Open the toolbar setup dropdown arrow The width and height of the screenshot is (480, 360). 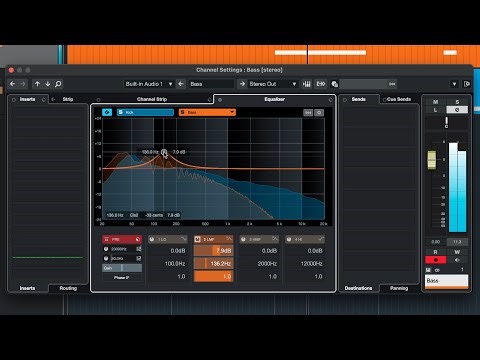pyautogui.click(x=454, y=84)
